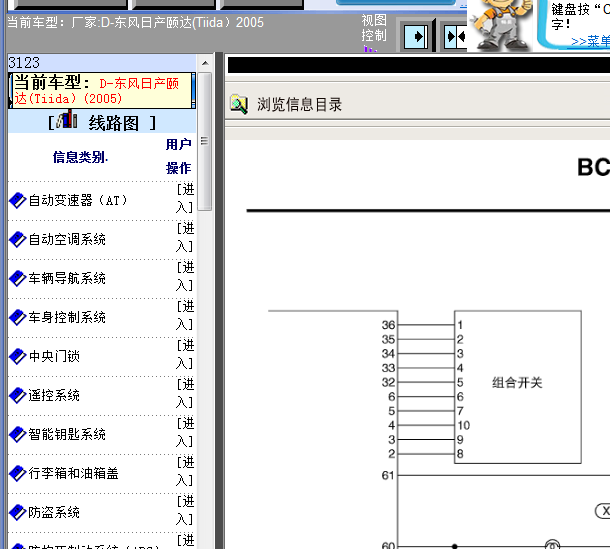Click the left panel scroll-up arrow
This screenshot has height=549, width=610.
point(205,63)
